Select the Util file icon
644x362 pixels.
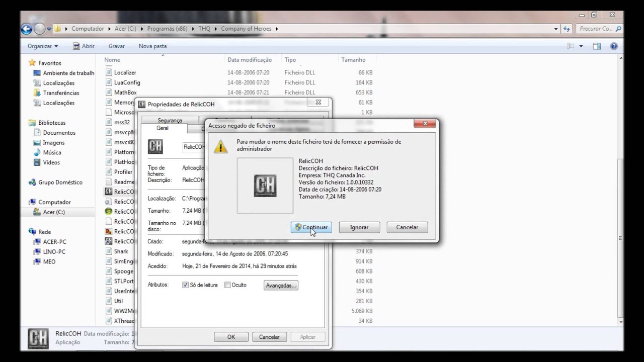pyautogui.click(x=109, y=301)
